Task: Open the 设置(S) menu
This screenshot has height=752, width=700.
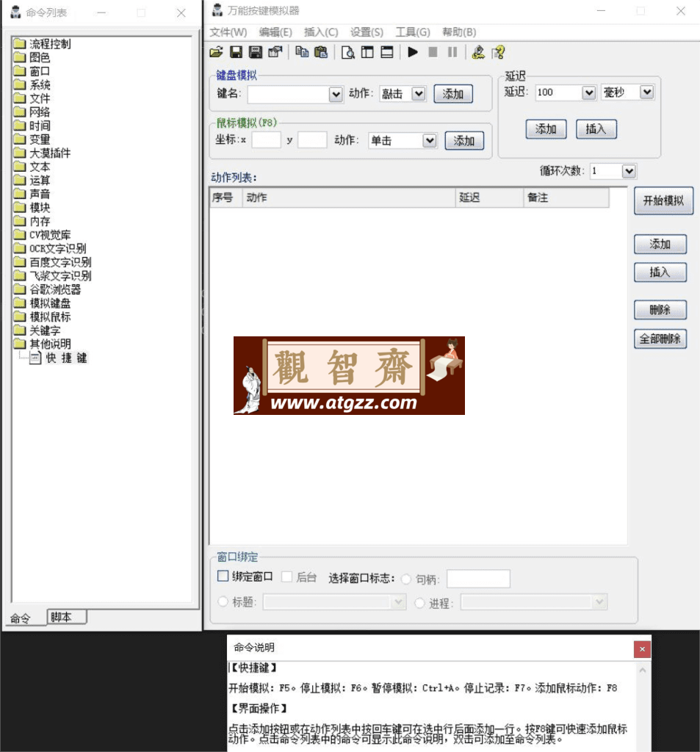Action: tap(367, 32)
